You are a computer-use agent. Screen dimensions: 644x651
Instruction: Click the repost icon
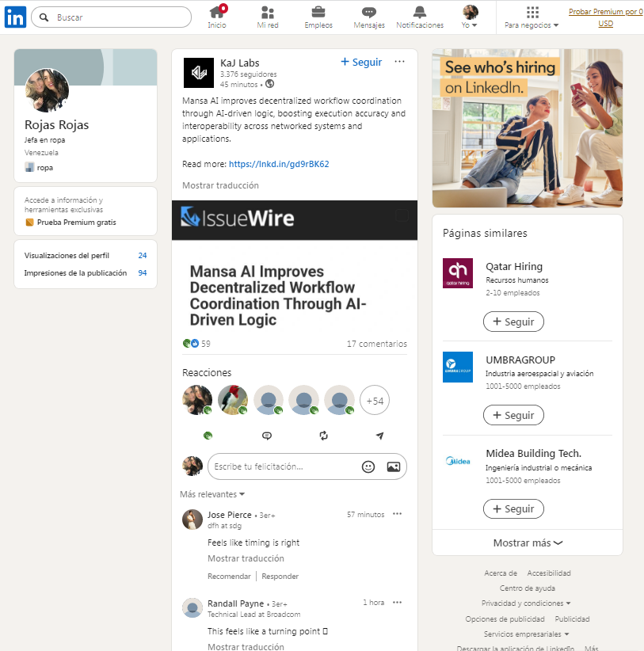323,436
